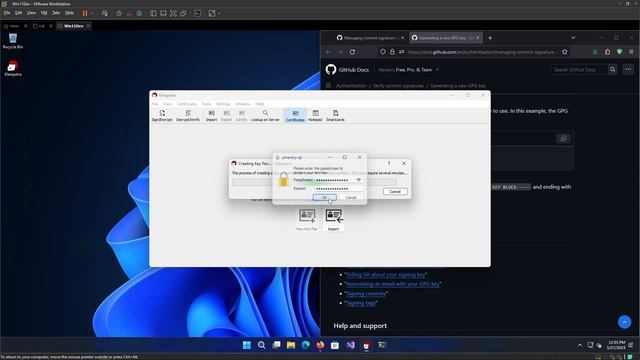Click VMware console view terminal icon
Image resolution: width=640 pixels, height=360 pixels.
198,13
